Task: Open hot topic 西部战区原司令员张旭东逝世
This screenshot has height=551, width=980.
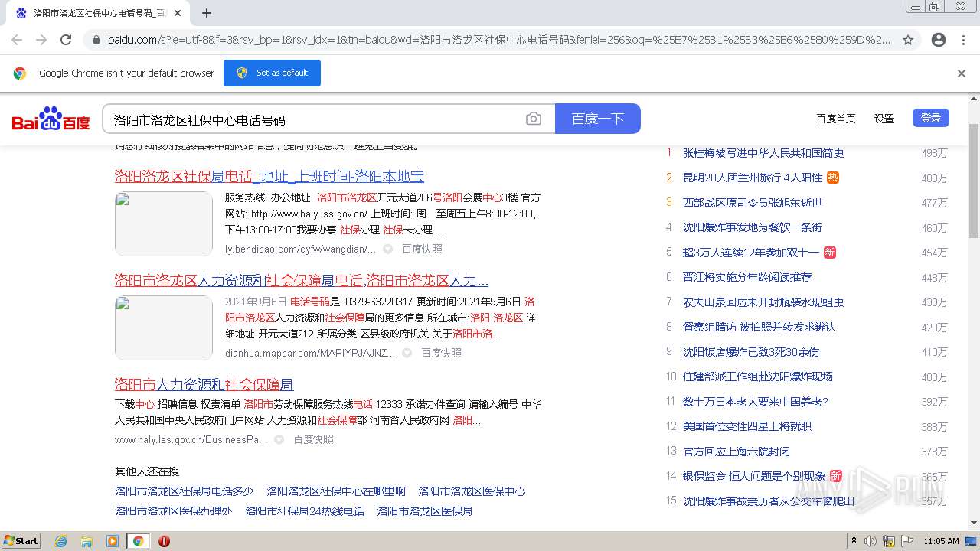Action: tap(753, 203)
